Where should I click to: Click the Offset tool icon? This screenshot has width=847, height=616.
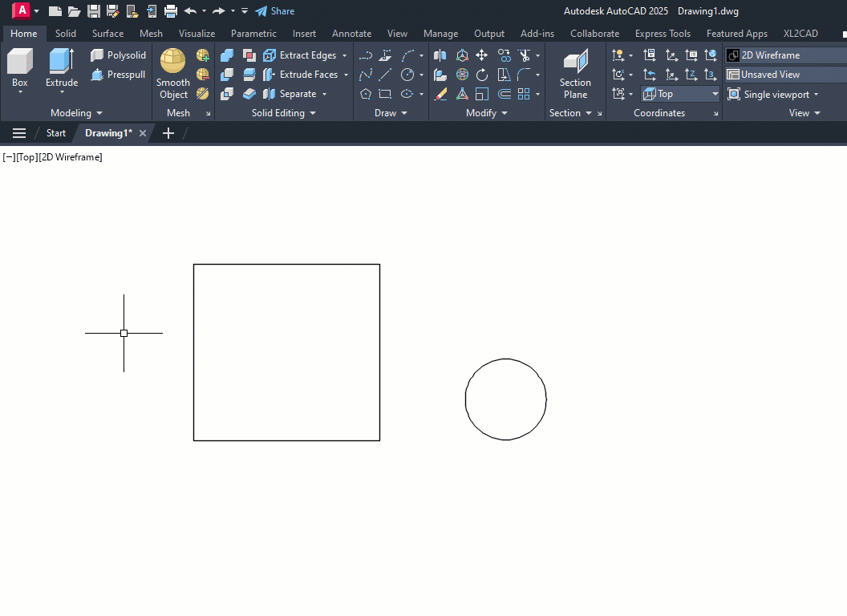point(504,94)
